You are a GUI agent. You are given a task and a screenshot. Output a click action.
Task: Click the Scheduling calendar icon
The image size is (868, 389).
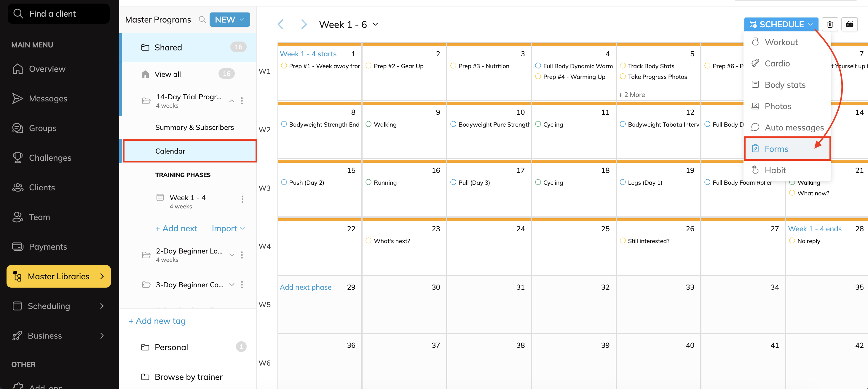click(17, 306)
